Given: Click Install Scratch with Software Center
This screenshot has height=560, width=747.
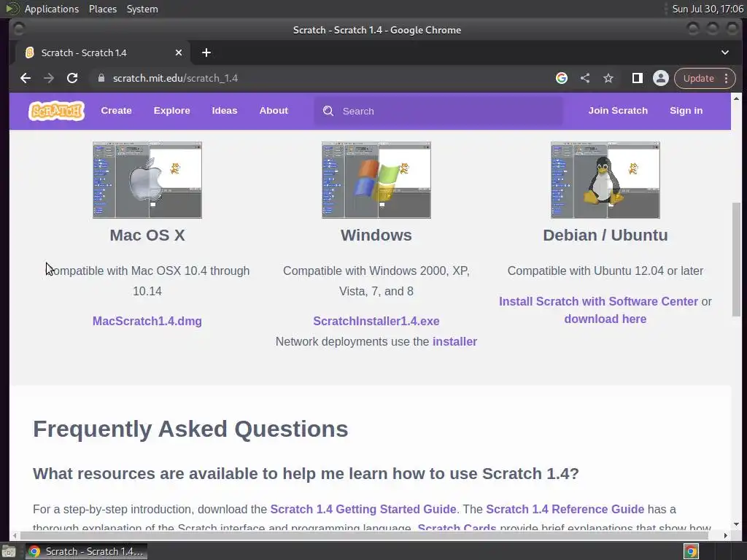Looking at the screenshot, I should tap(598, 301).
